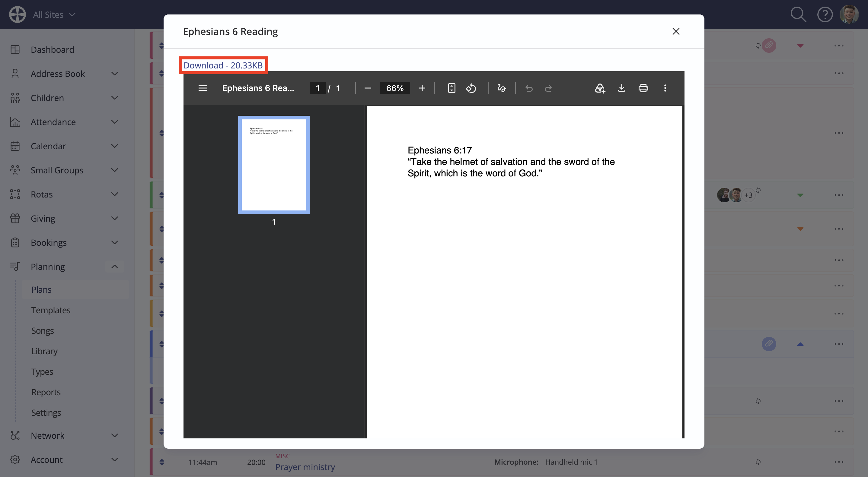Collapse the Planning sidebar section
Viewport: 868px width, 477px height.
coord(115,267)
